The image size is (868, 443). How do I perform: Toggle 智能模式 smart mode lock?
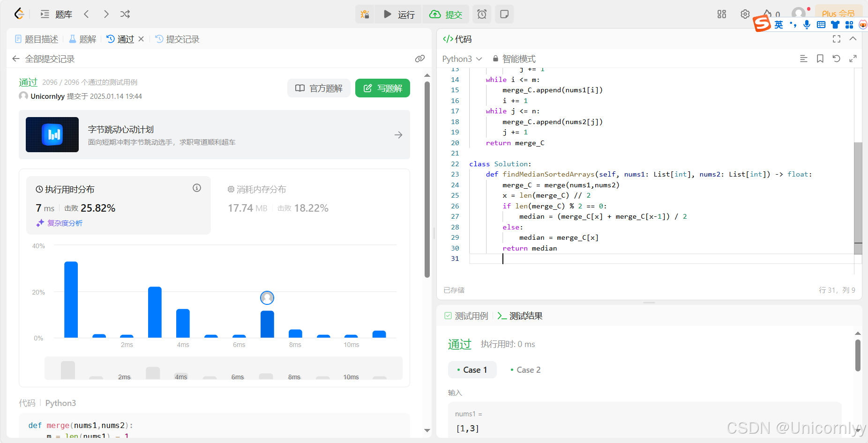coord(514,59)
